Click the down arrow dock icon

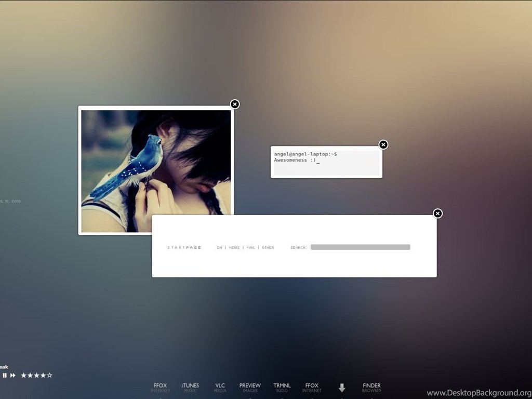point(342,388)
